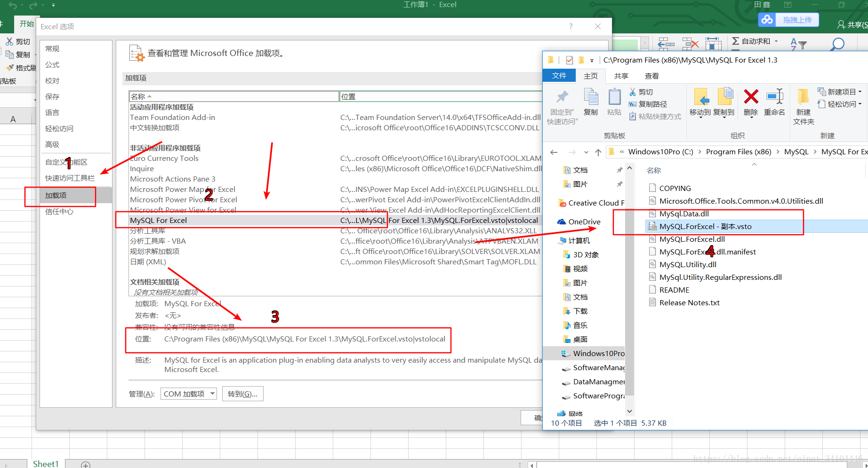Open the AutoSum dropdown arrow

pos(776,41)
